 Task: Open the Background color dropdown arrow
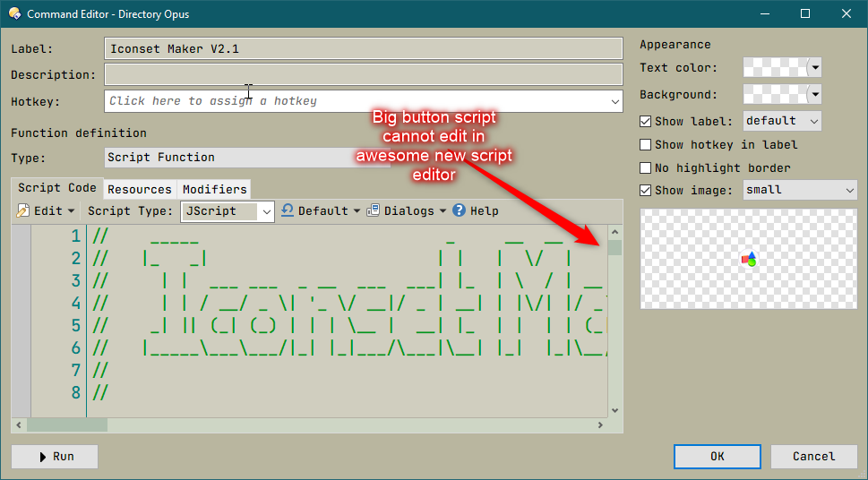[814, 95]
